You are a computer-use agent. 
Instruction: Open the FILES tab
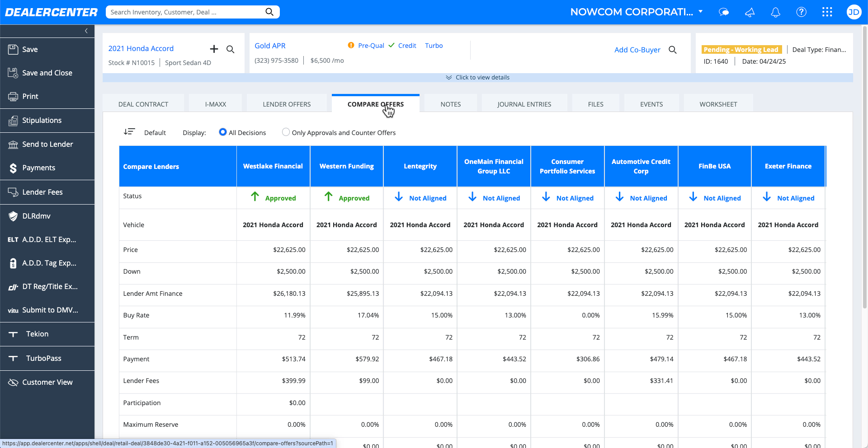pyautogui.click(x=596, y=104)
